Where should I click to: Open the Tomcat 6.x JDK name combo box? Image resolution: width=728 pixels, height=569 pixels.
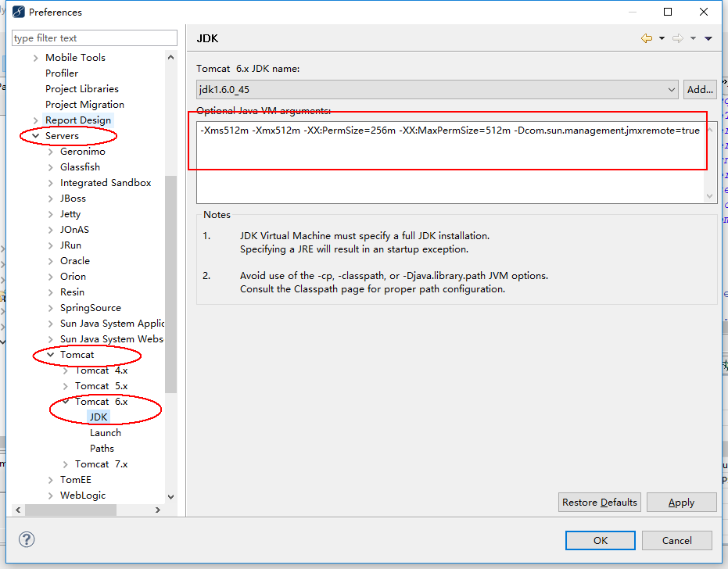click(437, 90)
